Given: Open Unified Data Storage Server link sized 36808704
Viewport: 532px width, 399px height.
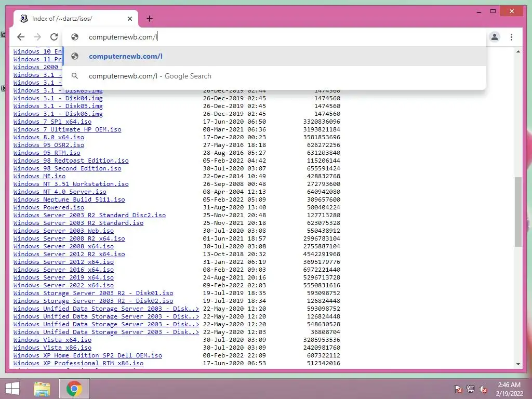Looking at the screenshot, I should pos(106,332).
